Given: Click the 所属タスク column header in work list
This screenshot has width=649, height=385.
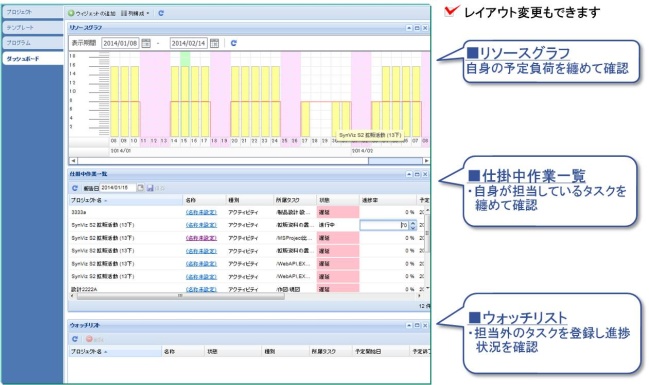Looking at the screenshot, I should [x=295, y=200].
